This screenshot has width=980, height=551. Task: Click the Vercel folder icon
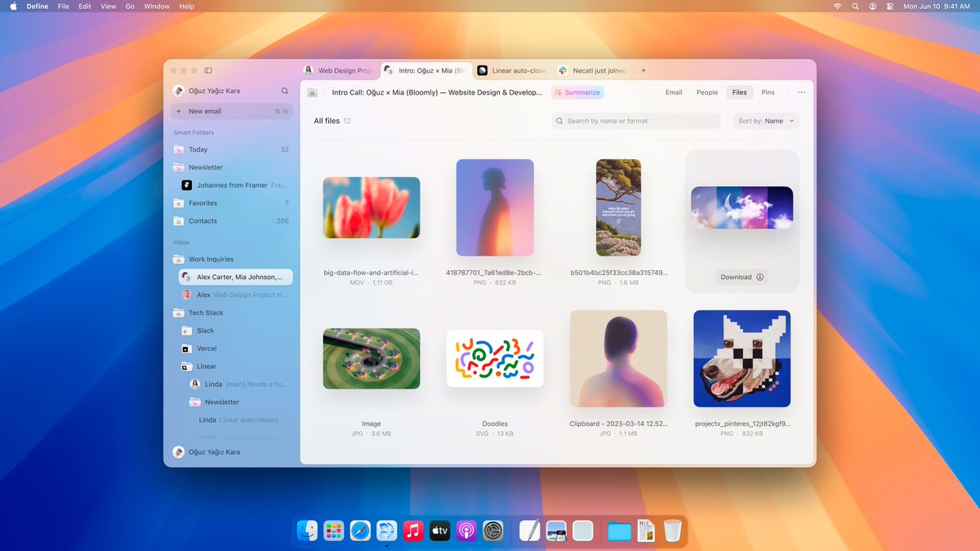[x=187, y=349]
